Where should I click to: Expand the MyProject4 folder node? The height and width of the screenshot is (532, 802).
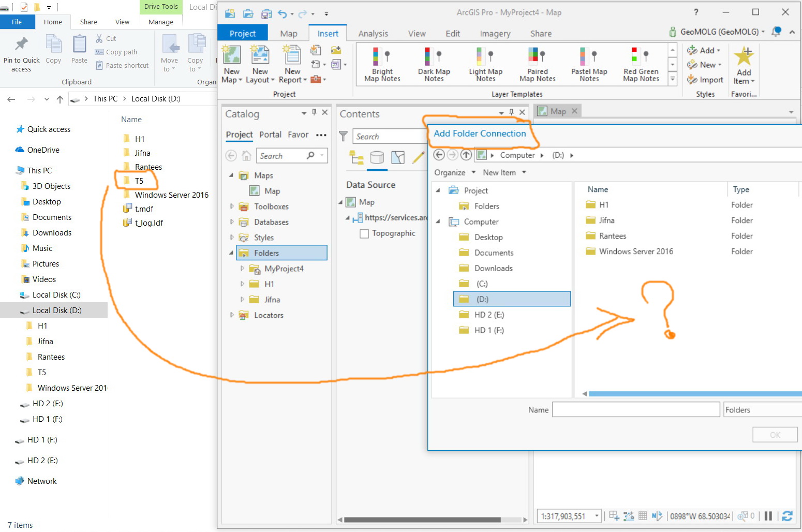pyautogui.click(x=242, y=268)
